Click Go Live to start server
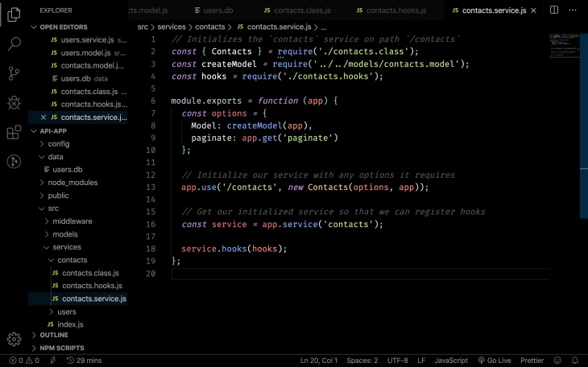Screen dimensions: 588x367 pos(494,361)
